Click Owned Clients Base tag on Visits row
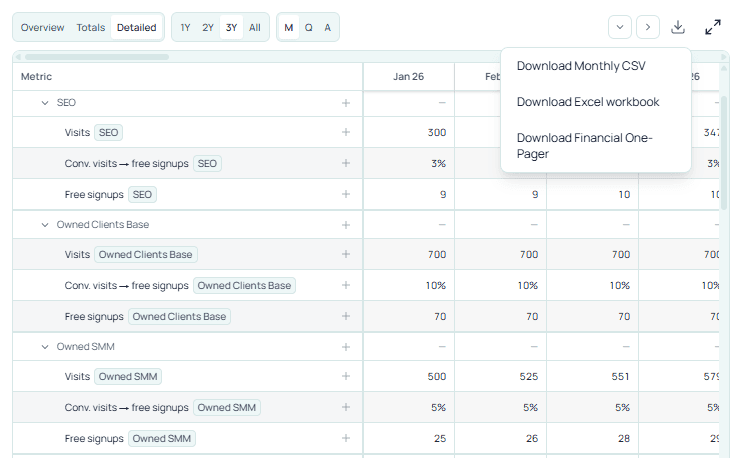 coord(145,254)
